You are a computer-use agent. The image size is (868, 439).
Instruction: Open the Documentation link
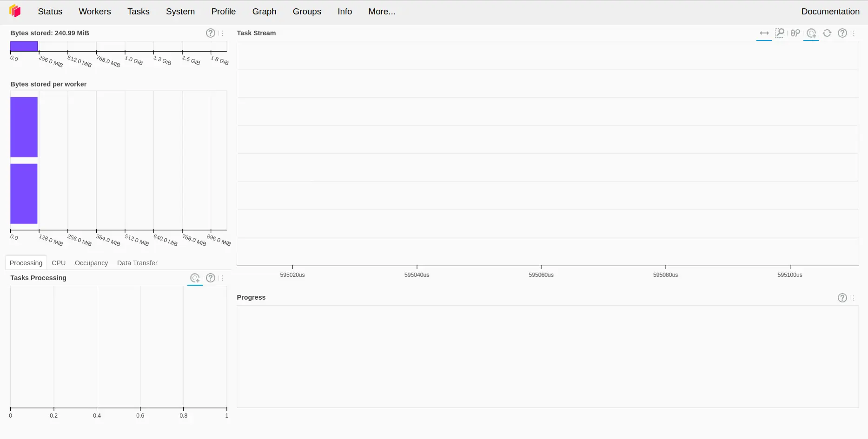click(x=830, y=12)
